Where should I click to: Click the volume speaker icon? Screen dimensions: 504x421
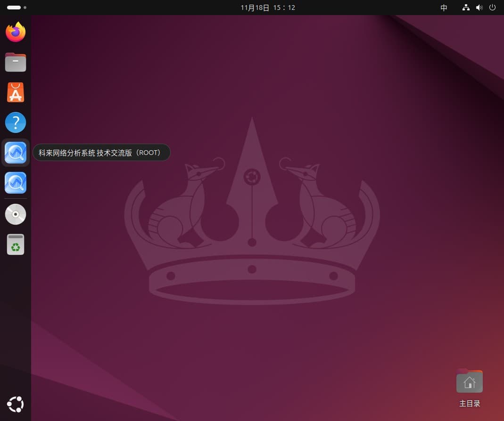tap(479, 8)
